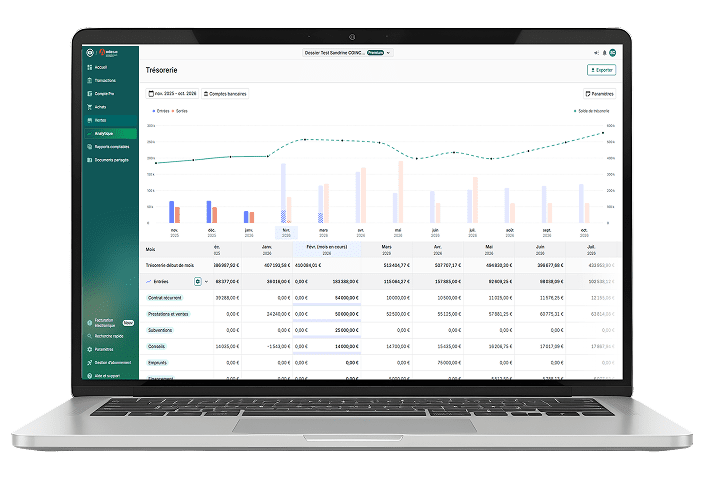Click the oct. 2026 chart axis label
This screenshot has width=701, height=483.
click(584, 233)
